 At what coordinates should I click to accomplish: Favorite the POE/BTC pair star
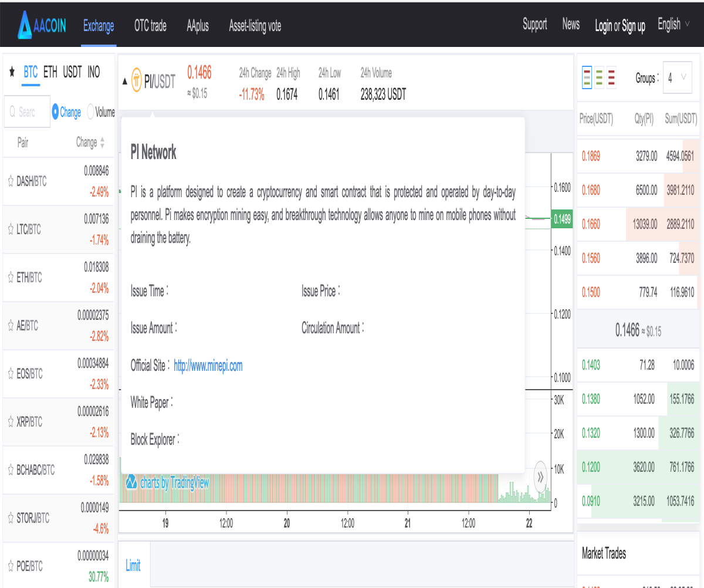[x=11, y=566]
